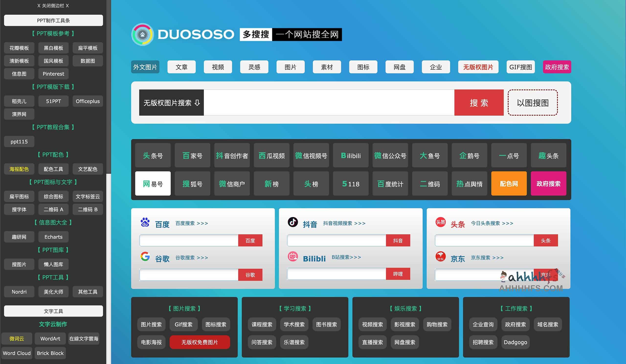Click the 以图搜图 reverse image search button
This screenshot has height=364, width=626.
coord(533,102)
